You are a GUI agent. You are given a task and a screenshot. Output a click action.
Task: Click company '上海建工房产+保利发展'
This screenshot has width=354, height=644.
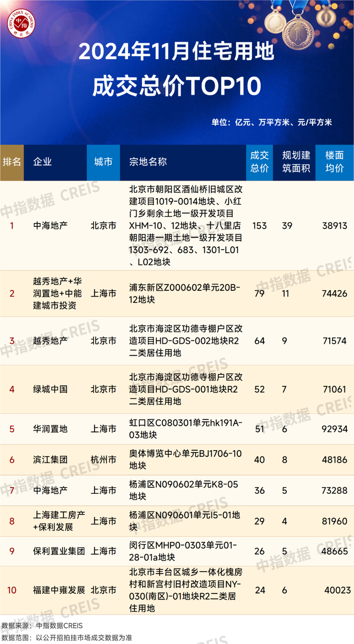(x=58, y=521)
